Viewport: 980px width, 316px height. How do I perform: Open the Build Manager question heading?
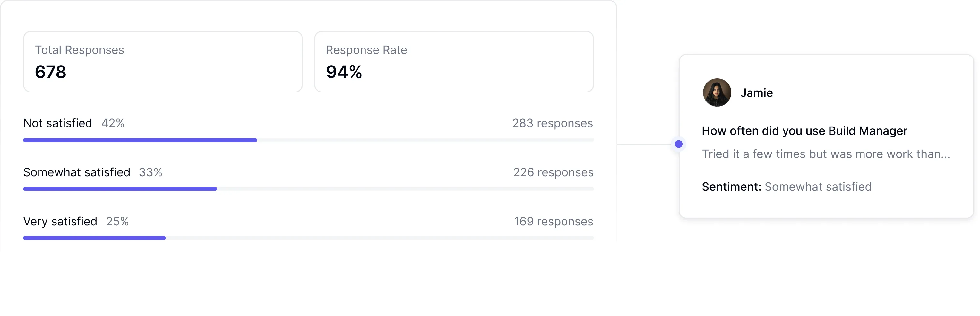pos(804,131)
